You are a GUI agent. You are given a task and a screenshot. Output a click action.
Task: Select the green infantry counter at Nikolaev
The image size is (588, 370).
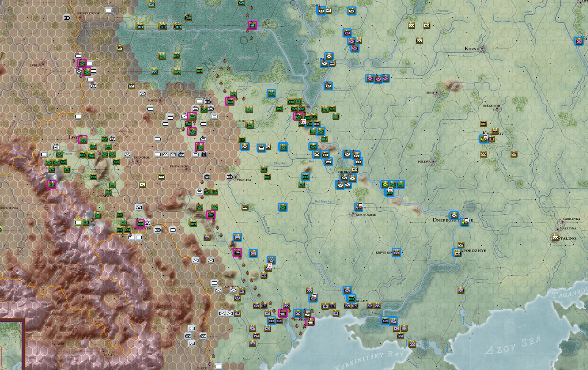coord(351,298)
